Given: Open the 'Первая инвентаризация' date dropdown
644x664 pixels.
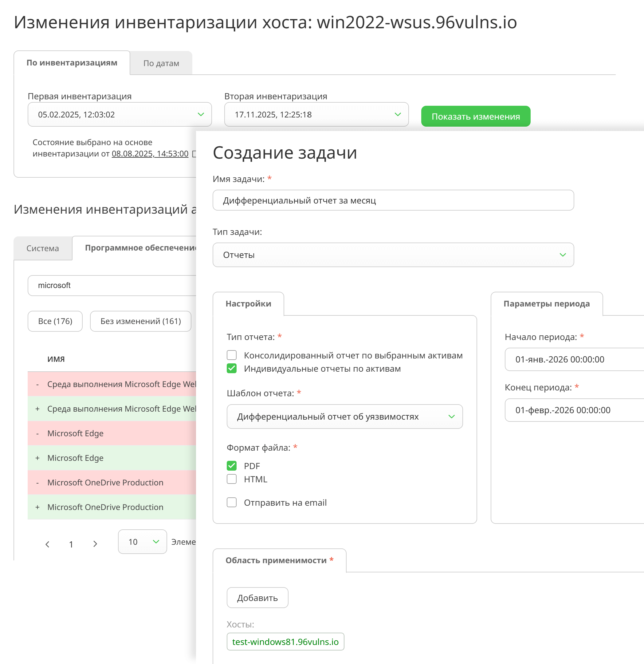Looking at the screenshot, I should point(120,114).
